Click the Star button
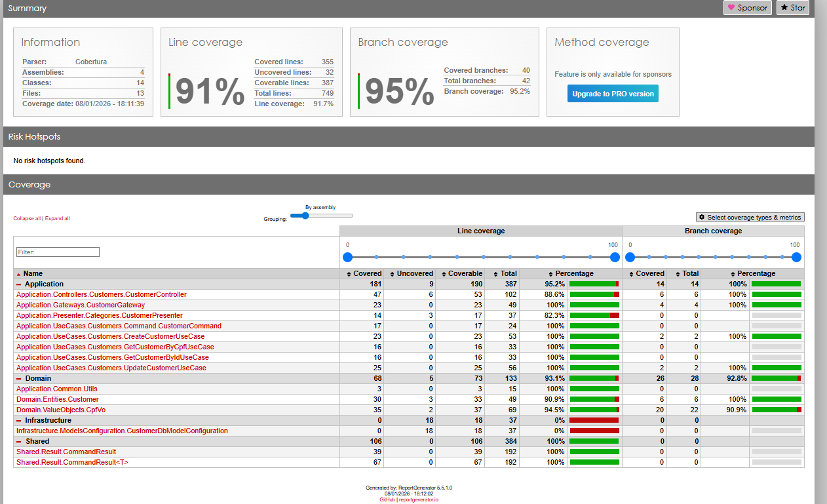 click(x=792, y=8)
